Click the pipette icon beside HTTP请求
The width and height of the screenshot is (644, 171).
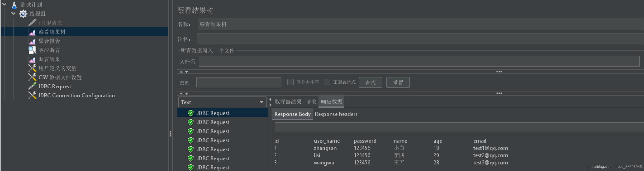[32, 23]
